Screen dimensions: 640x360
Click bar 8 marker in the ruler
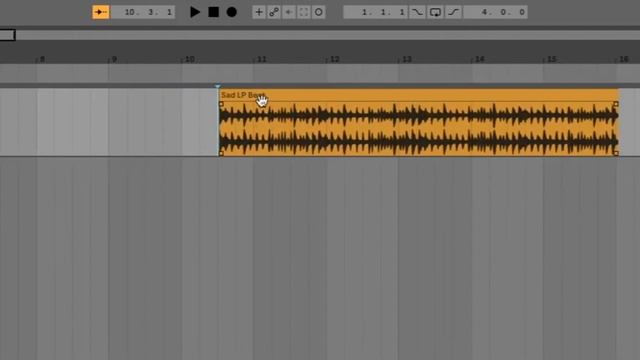42,59
